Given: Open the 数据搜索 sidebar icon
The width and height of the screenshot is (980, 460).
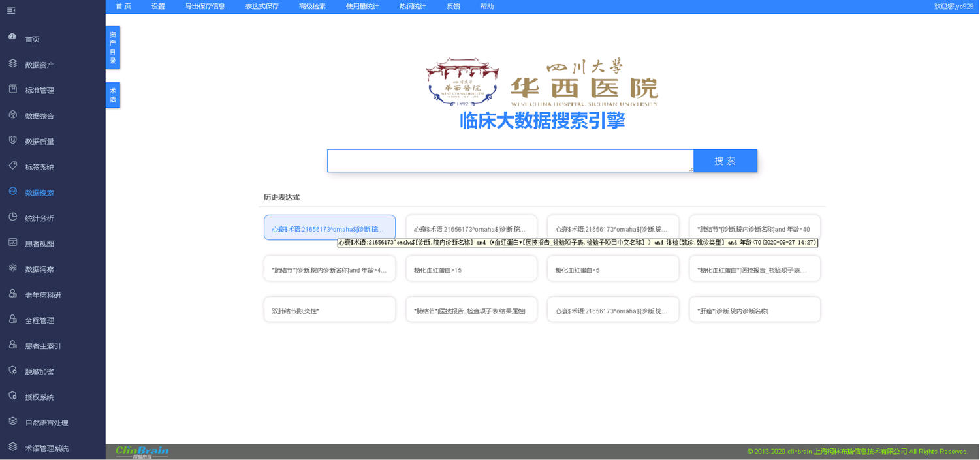Looking at the screenshot, I should pos(12,191).
